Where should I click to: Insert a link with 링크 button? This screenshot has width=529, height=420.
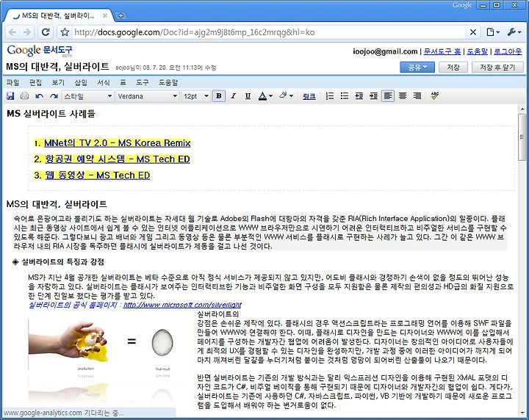click(309, 96)
